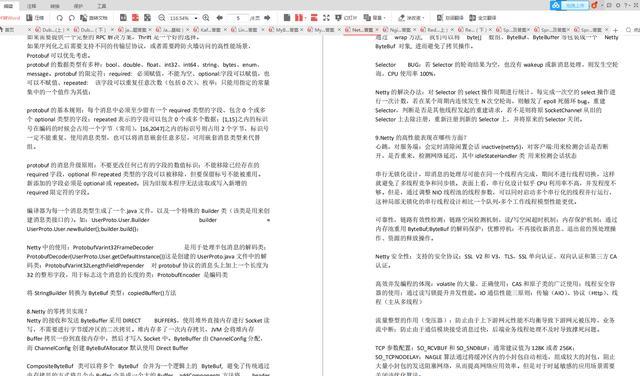Enable 划词翻译 word translation
Image resolution: width=640 pixels, height=376 pixels.
coord(450,18)
